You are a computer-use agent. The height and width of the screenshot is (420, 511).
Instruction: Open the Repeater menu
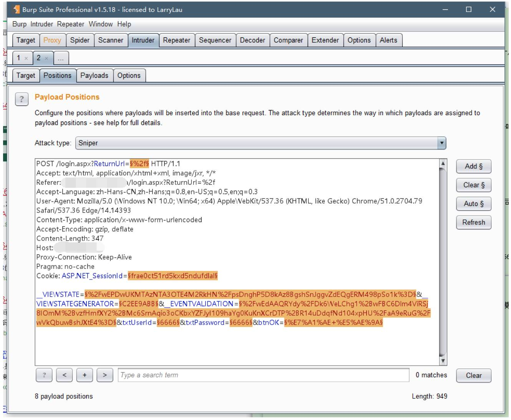tap(71, 24)
